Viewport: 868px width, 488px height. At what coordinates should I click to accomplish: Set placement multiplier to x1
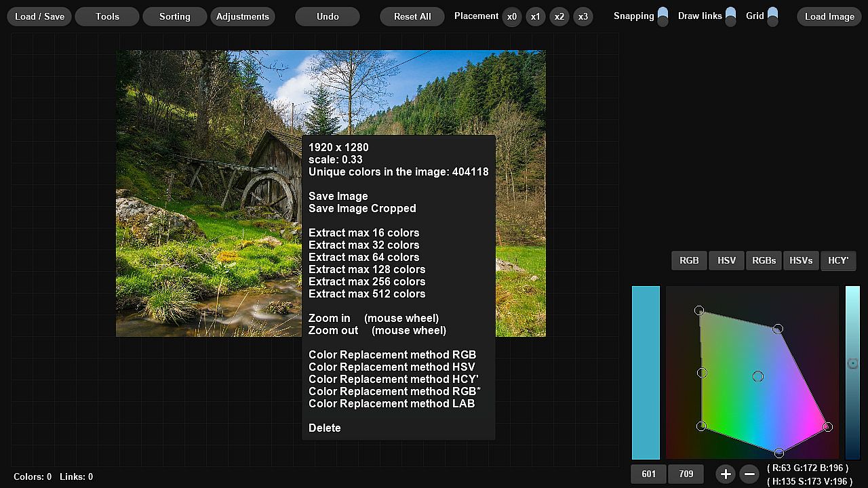click(x=536, y=16)
